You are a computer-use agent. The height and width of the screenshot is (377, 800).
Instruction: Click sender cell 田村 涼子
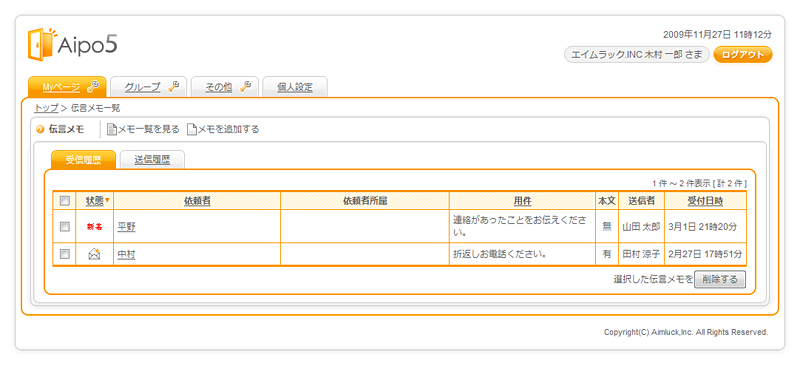click(x=641, y=254)
